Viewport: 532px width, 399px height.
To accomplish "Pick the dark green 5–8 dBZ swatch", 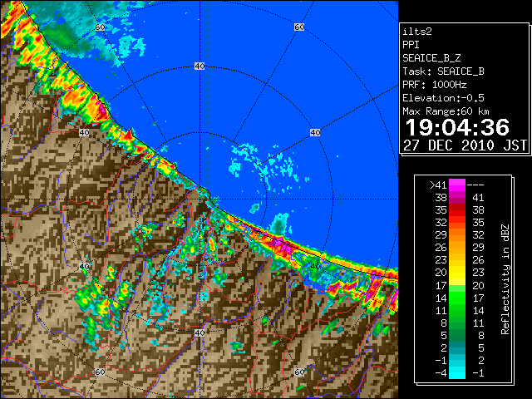I will click(457, 335).
